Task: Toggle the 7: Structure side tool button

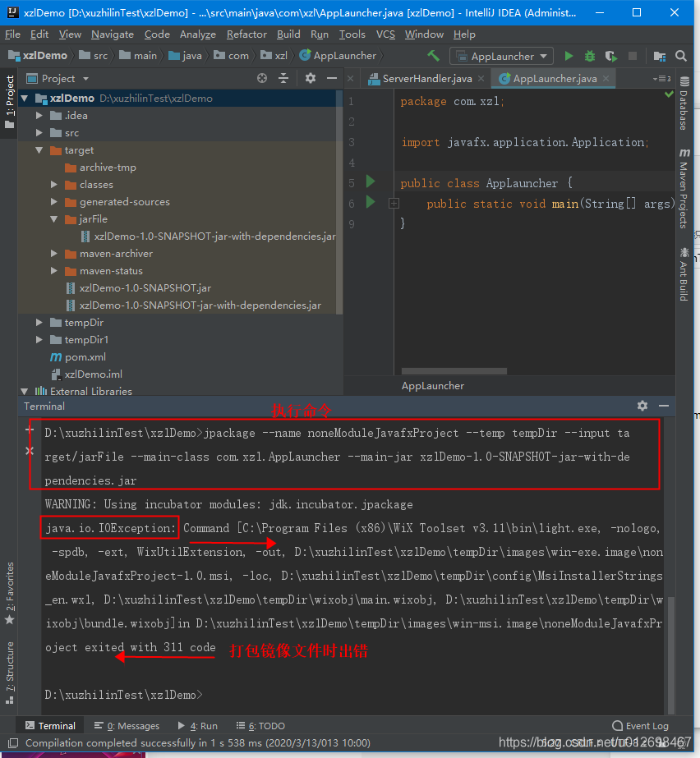Action: tap(10, 673)
